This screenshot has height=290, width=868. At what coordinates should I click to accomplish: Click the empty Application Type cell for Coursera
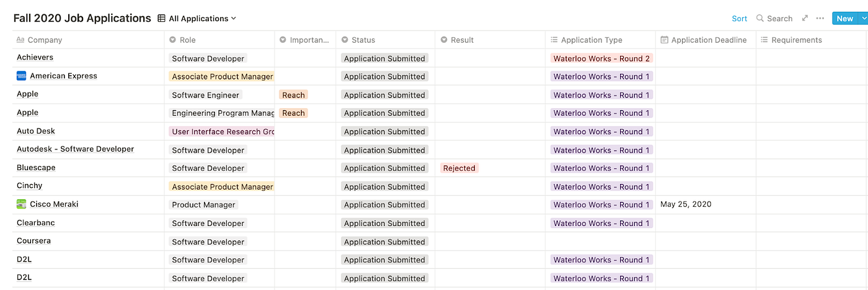tap(601, 242)
